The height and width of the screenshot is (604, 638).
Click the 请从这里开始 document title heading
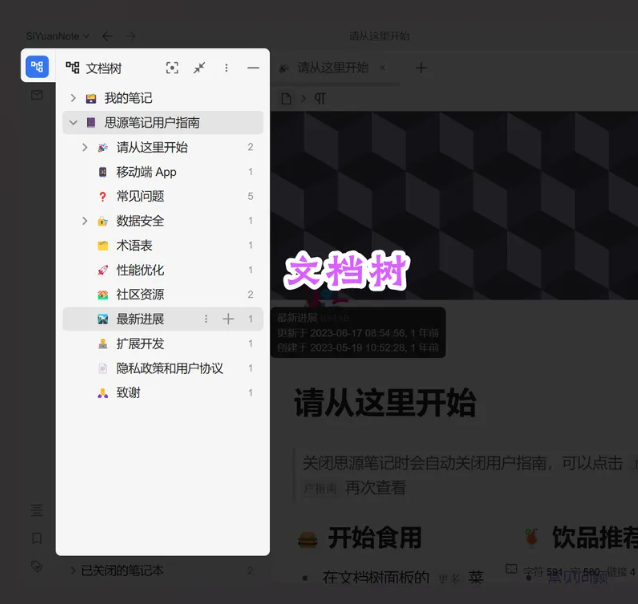(x=385, y=403)
